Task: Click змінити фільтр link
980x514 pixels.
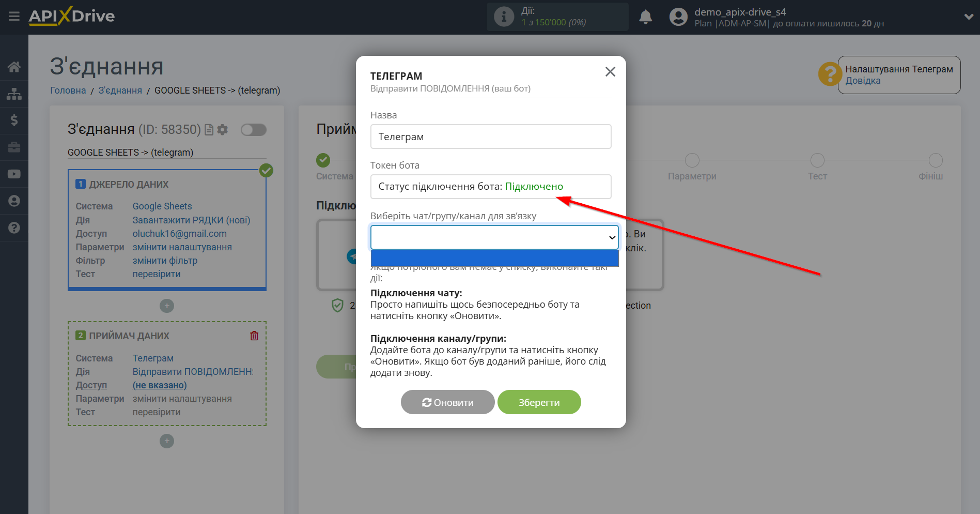Action: 165,261
